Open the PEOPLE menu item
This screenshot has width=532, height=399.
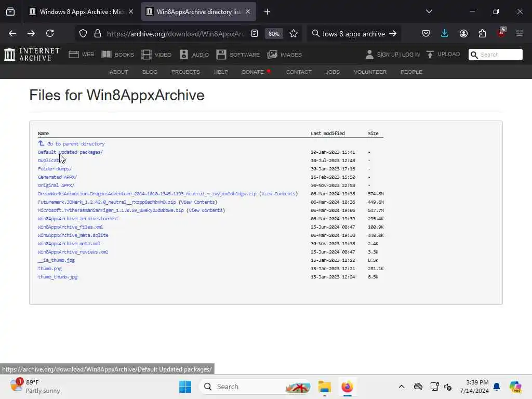(411, 72)
